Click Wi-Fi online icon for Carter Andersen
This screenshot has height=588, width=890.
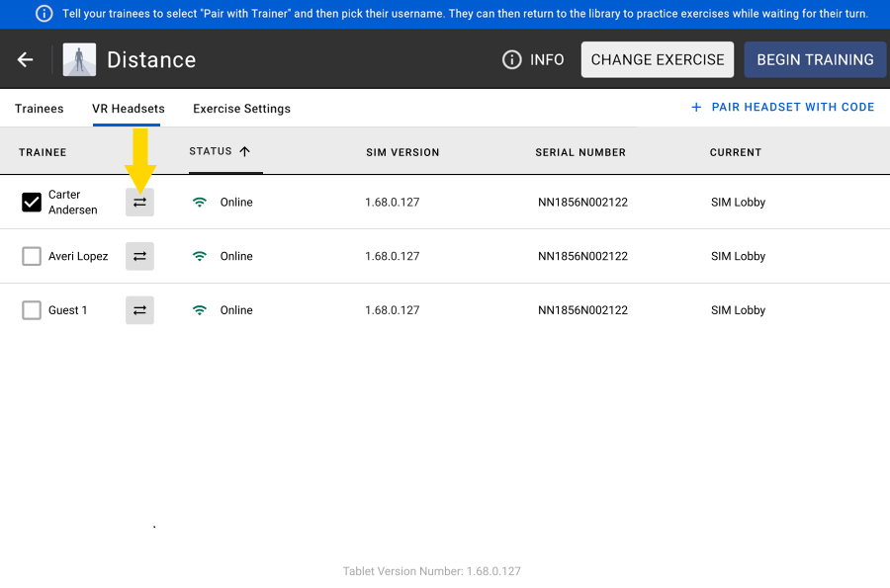tap(200, 202)
